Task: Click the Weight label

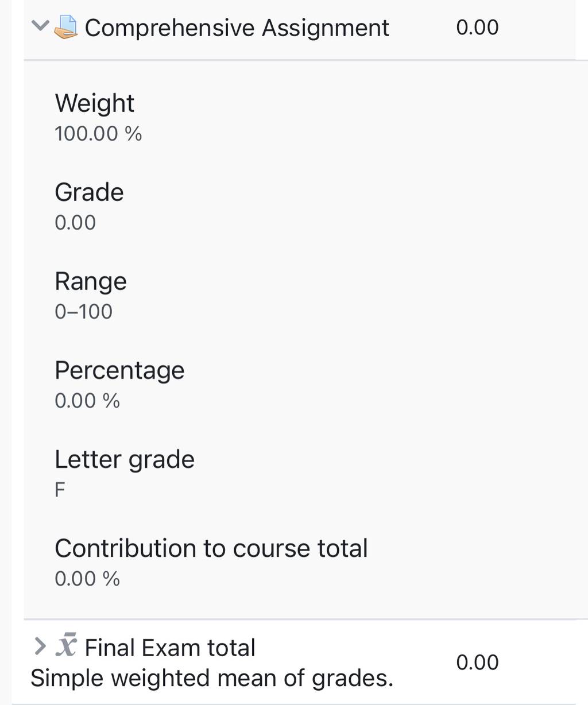Action: click(94, 103)
